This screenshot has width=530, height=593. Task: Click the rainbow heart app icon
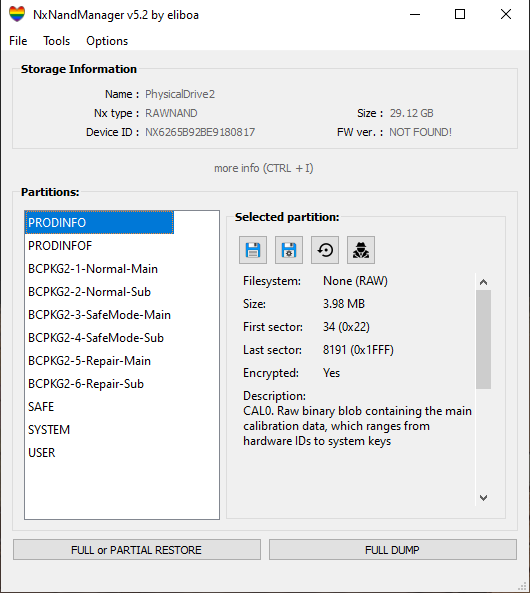pyautogui.click(x=17, y=14)
